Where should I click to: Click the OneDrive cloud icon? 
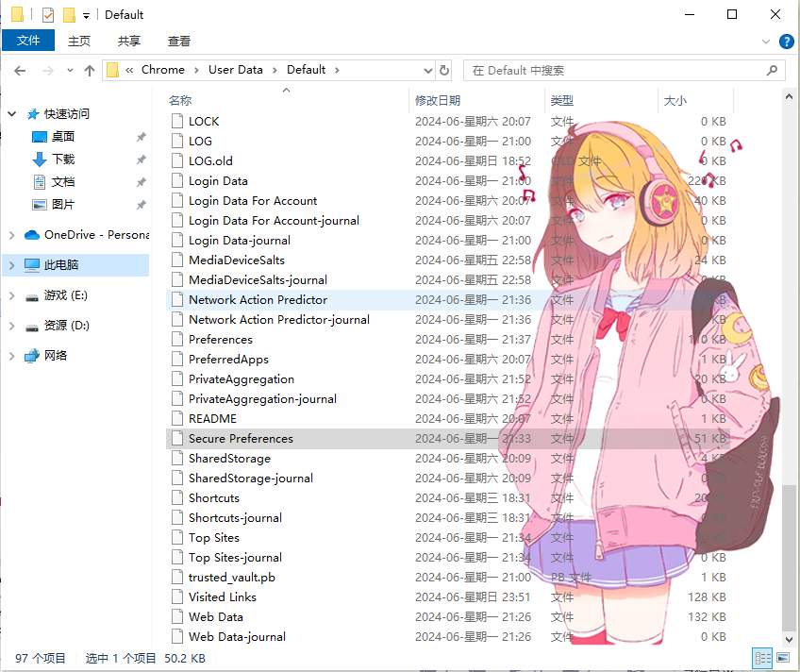point(32,235)
